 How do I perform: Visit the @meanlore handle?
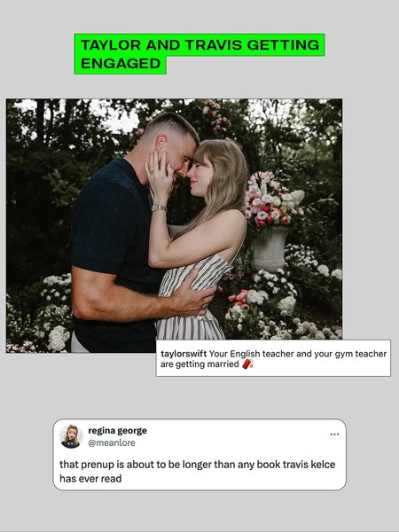pos(112,442)
